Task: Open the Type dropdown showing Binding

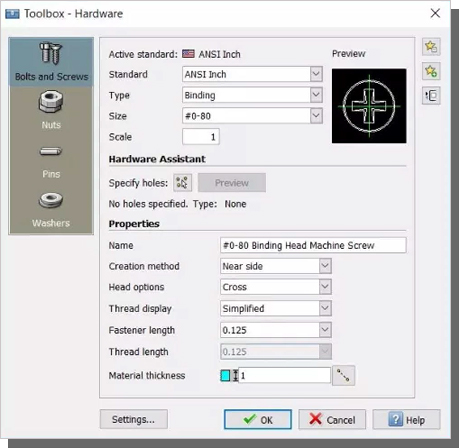Action: [316, 95]
